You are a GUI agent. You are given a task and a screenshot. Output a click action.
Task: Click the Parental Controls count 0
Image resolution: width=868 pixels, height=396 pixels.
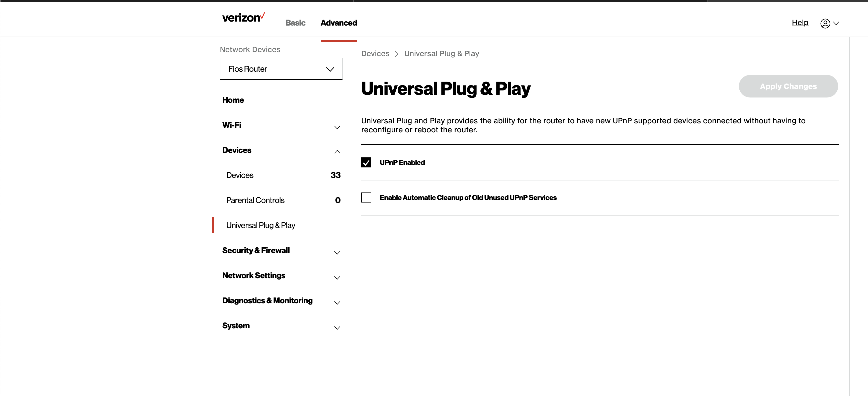point(338,200)
